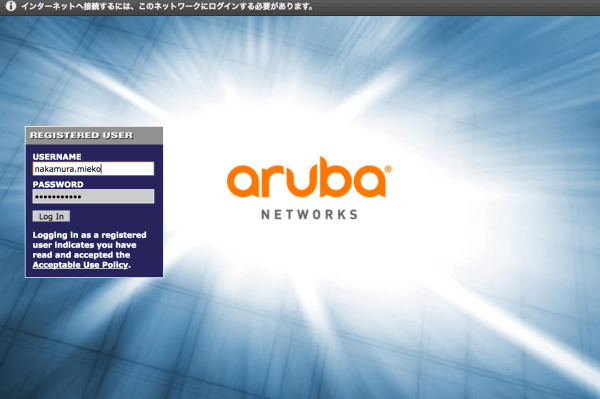Screen dimensions: 600x399
Task: Click the empty navy area beside Log In button
Action: coord(115,217)
